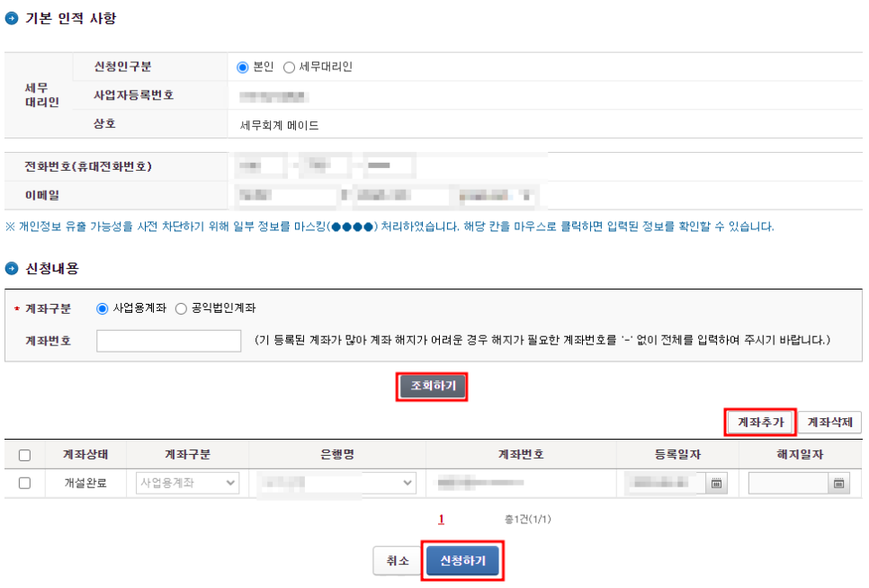Image resolution: width=869 pixels, height=588 pixels.
Task: Select the 세무대리인 radio option
Action: pos(289,67)
